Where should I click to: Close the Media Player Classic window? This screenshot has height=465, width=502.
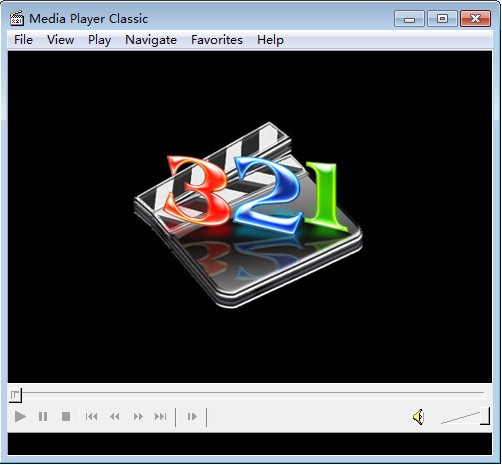(475, 19)
